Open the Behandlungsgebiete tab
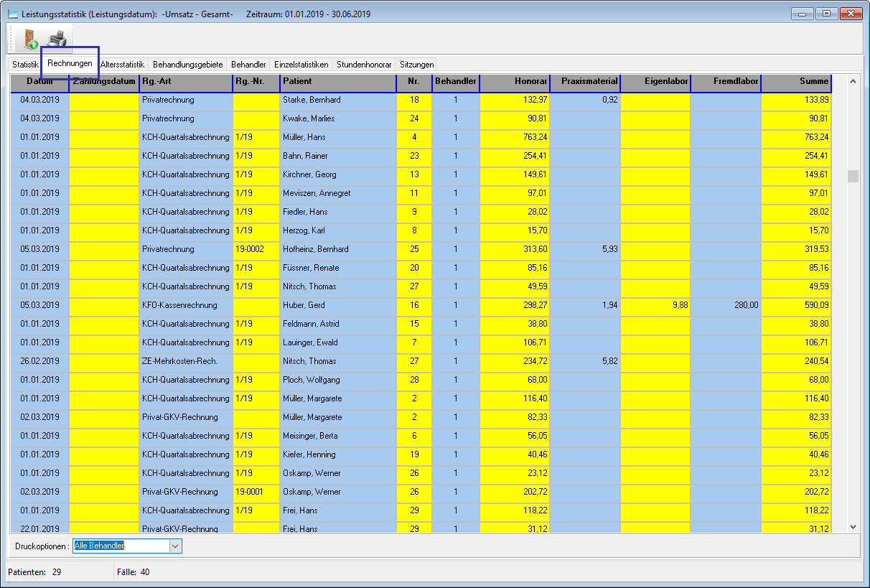The image size is (870, 588). coord(188,65)
